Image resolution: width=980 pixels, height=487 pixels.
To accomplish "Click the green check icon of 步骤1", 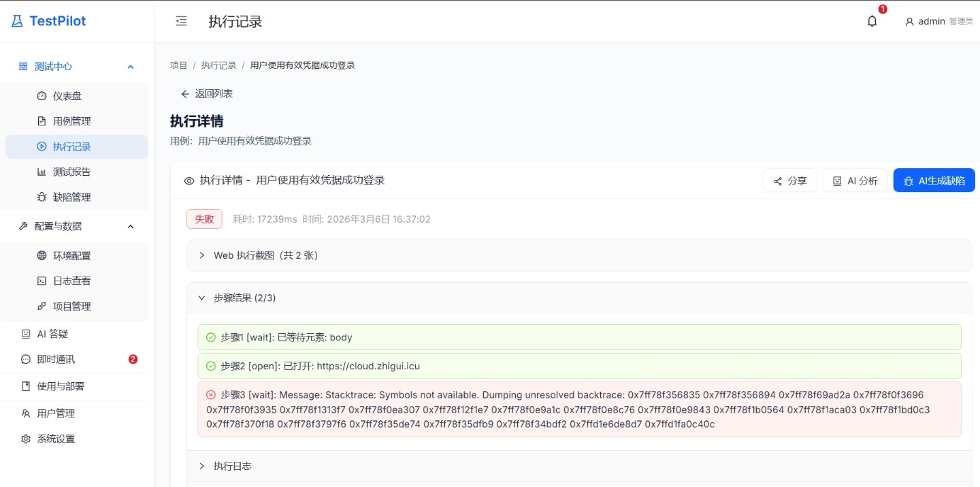I will 211,337.
